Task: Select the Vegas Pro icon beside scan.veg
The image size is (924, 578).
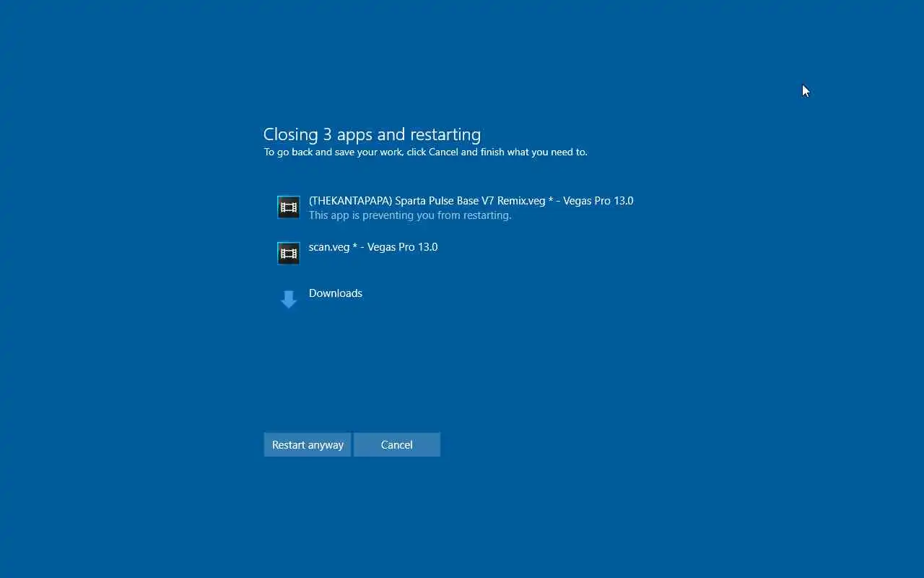Action: click(288, 253)
